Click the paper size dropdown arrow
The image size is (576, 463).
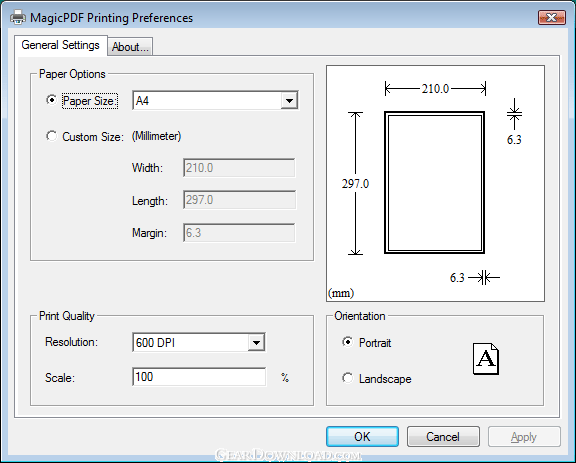(289, 100)
